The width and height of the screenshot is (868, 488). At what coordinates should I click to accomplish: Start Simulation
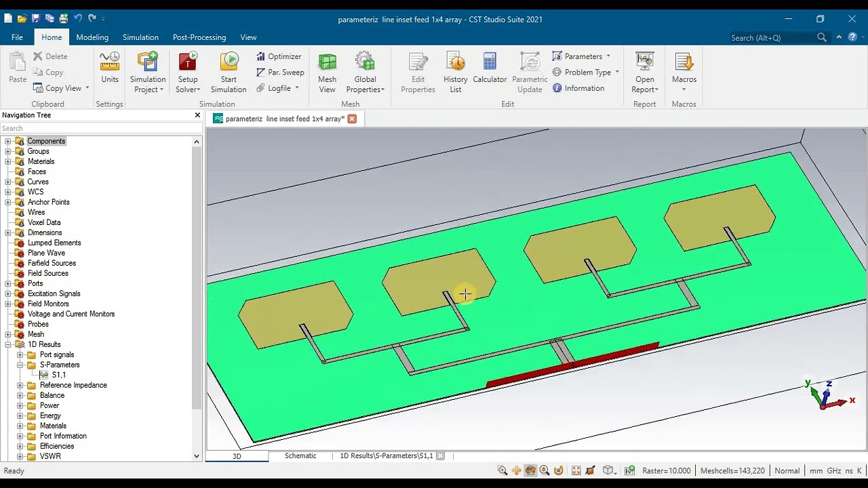(x=229, y=73)
